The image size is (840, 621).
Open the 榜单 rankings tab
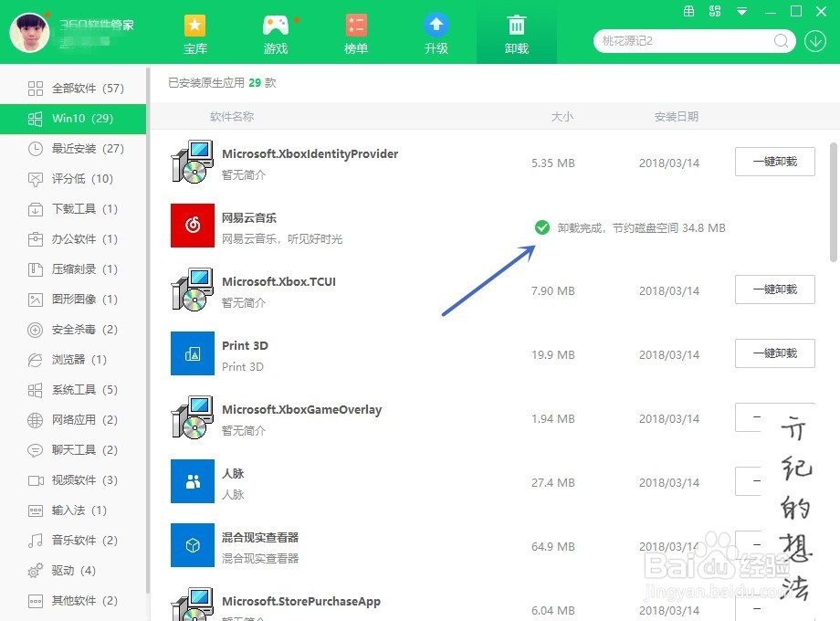click(x=356, y=35)
